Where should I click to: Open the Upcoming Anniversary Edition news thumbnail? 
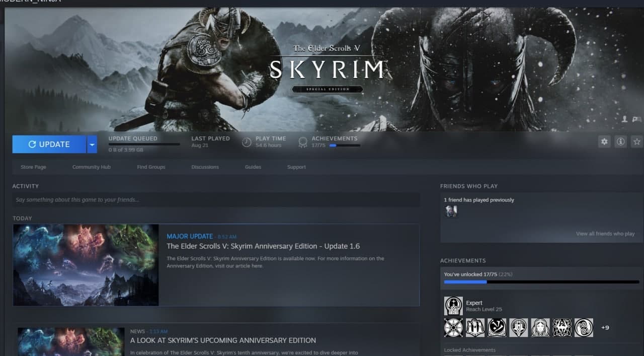coord(71,342)
